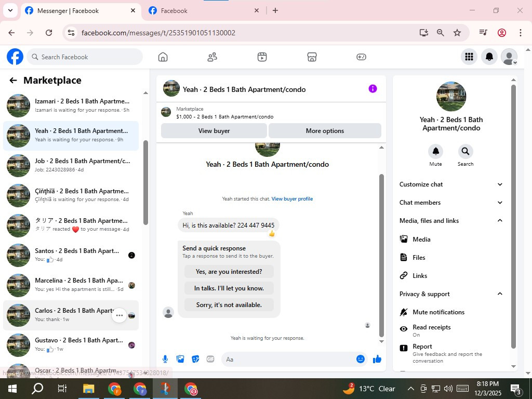The width and height of the screenshot is (532, 399).
Task: Open the Menu grid icon
Action: [469, 57]
